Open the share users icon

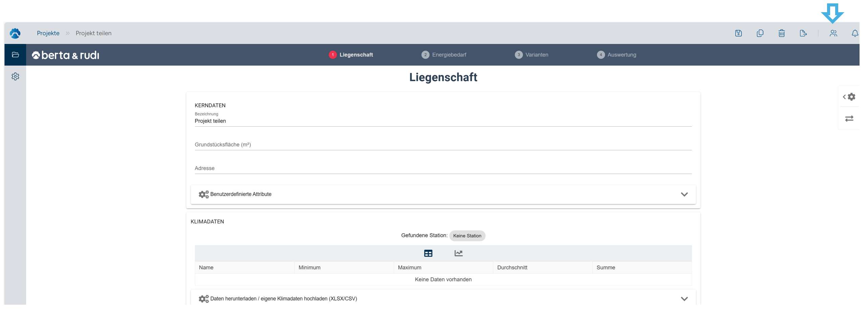(x=833, y=33)
